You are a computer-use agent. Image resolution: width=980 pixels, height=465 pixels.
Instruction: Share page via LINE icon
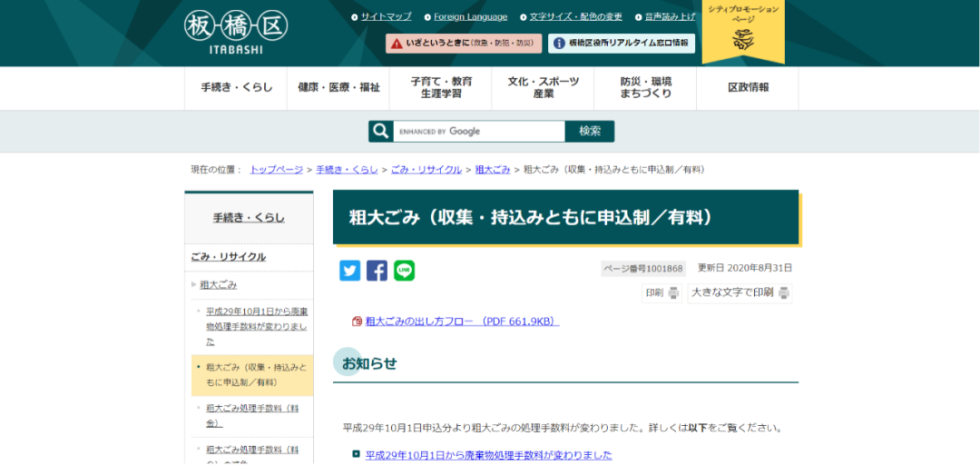(x=405, y=271)
